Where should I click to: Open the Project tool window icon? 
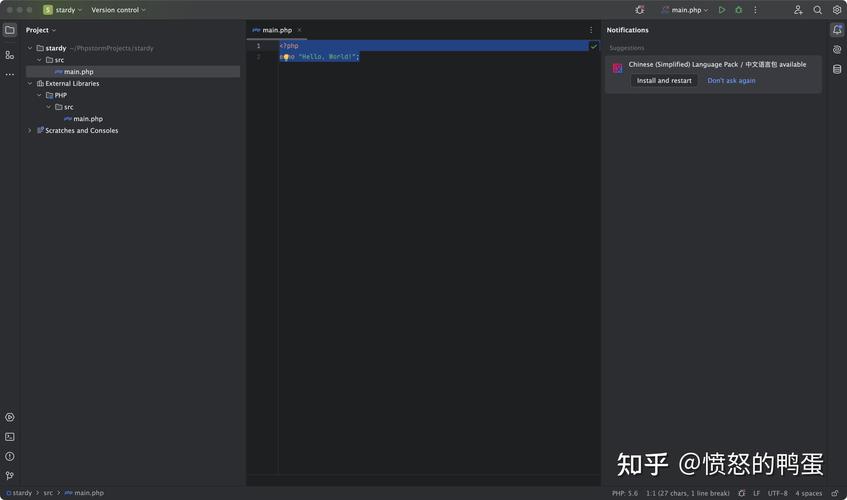click(10, 30)
